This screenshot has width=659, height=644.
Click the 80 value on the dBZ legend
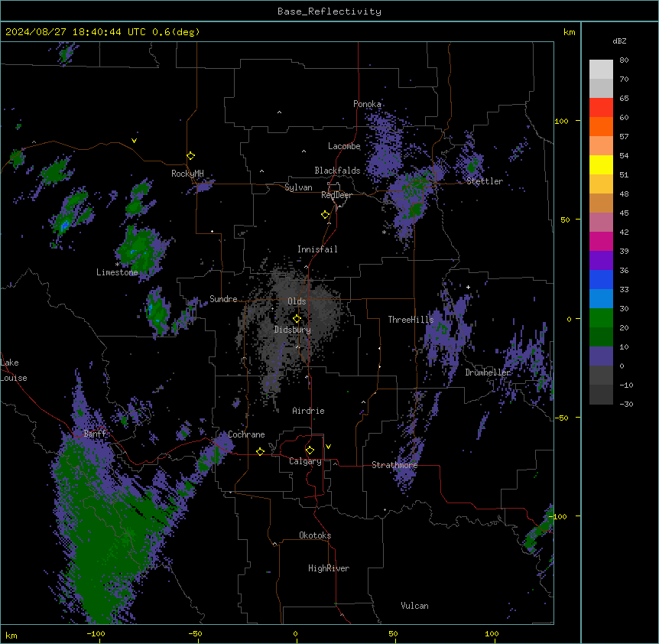(624, 60)
